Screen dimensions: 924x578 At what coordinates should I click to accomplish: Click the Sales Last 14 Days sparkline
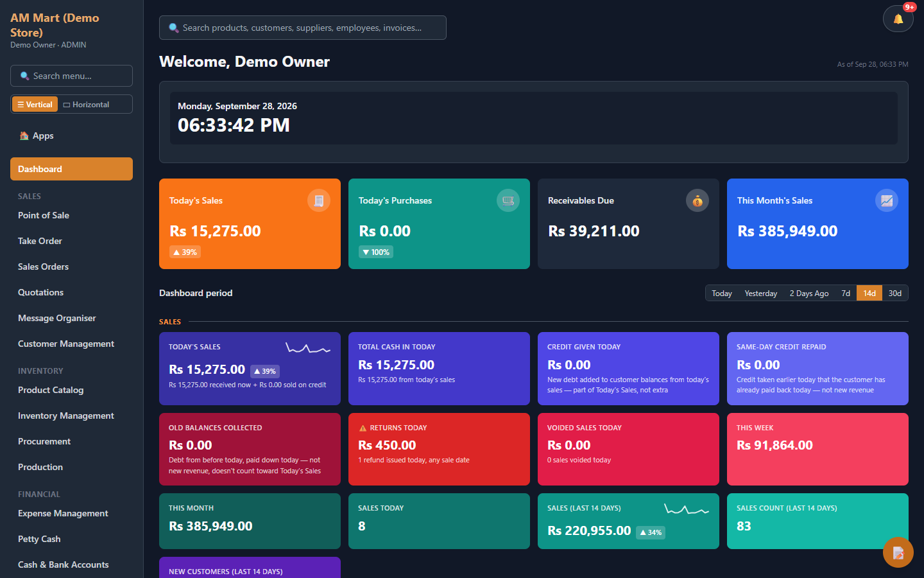click(687, 509)
